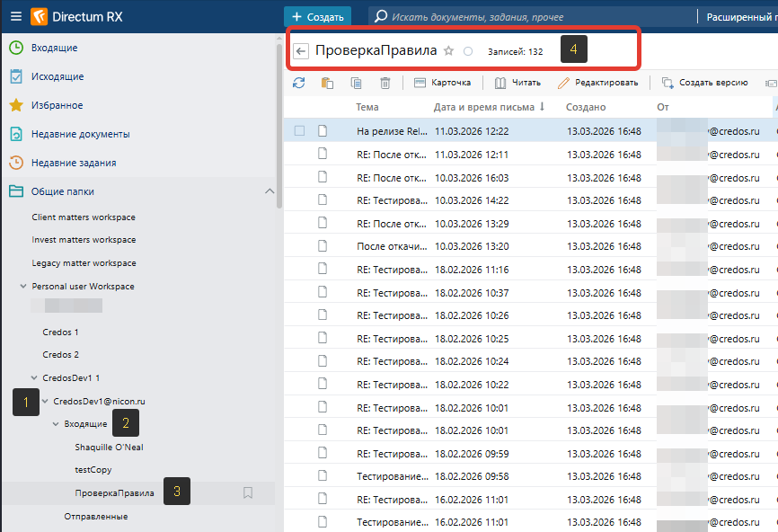The height and width of the screenshot is (532, 778).
Task: Click the copy icon in toolbar
Action: pos(357,83)
